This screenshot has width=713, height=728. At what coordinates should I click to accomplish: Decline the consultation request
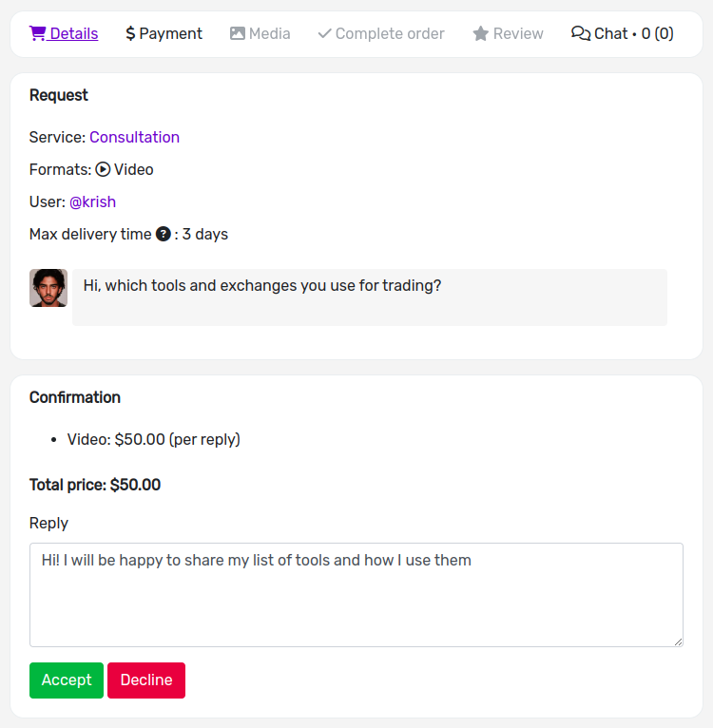146,680
